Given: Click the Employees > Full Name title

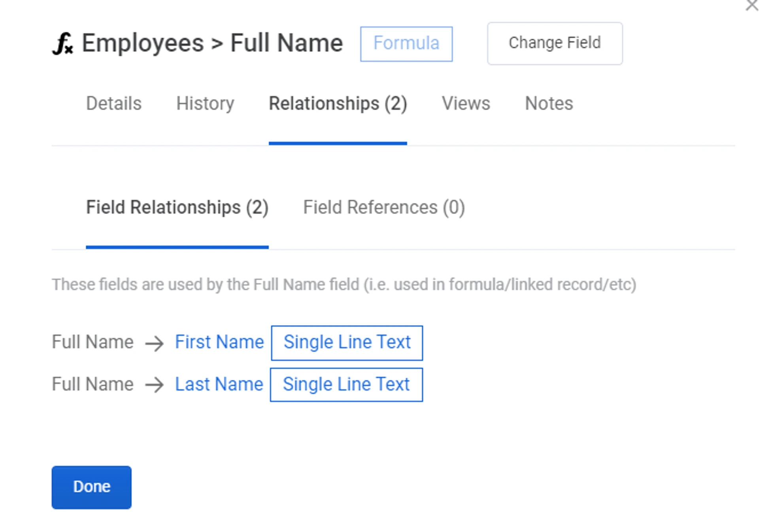Looking at the screenshot, I should pyautogui.click(x=212, y=43).
